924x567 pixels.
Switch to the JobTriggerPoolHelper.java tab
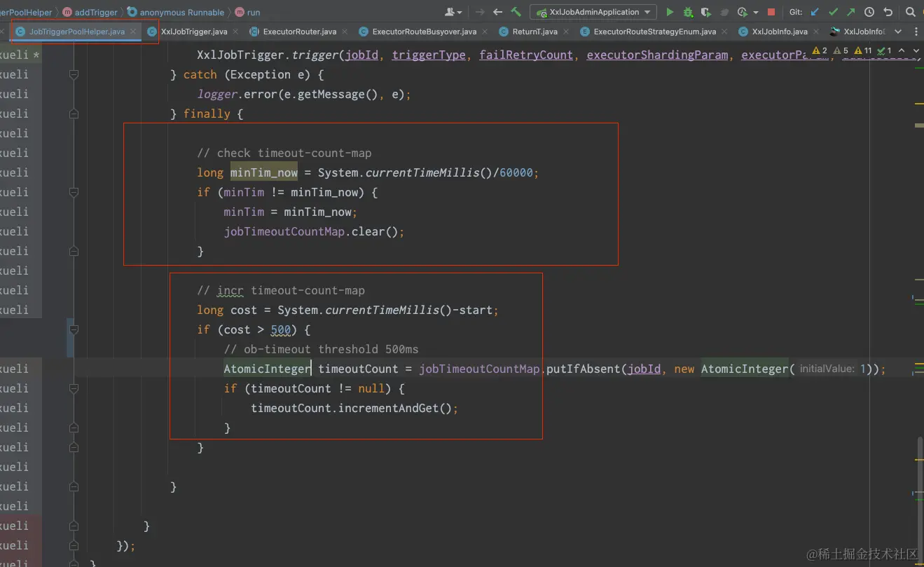pyautogui.click(x=77, y=32)
